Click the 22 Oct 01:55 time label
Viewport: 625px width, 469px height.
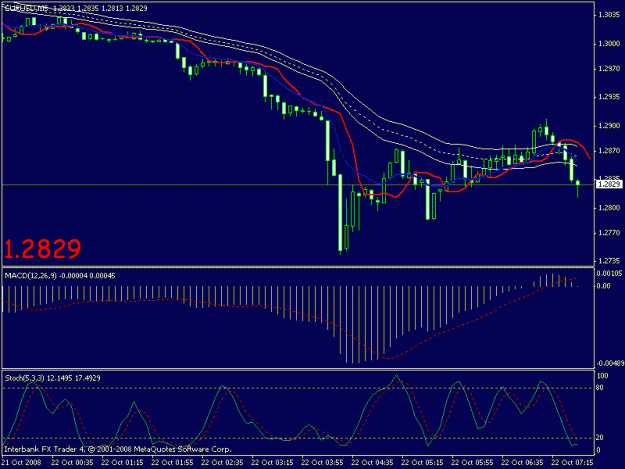pos(172,463)
